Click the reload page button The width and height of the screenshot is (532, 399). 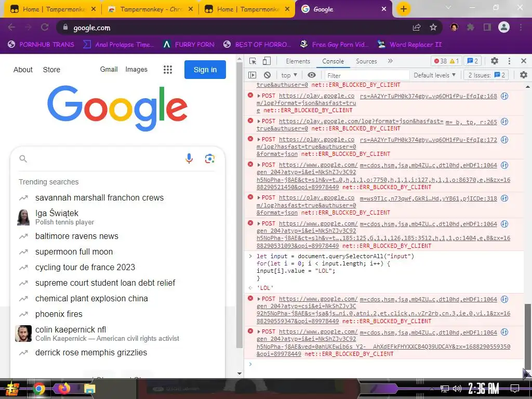point(45,27)
